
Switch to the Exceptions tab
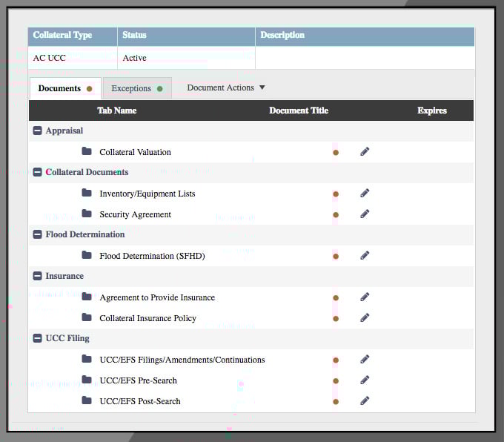pyautogui.click(x=136, y=88)
